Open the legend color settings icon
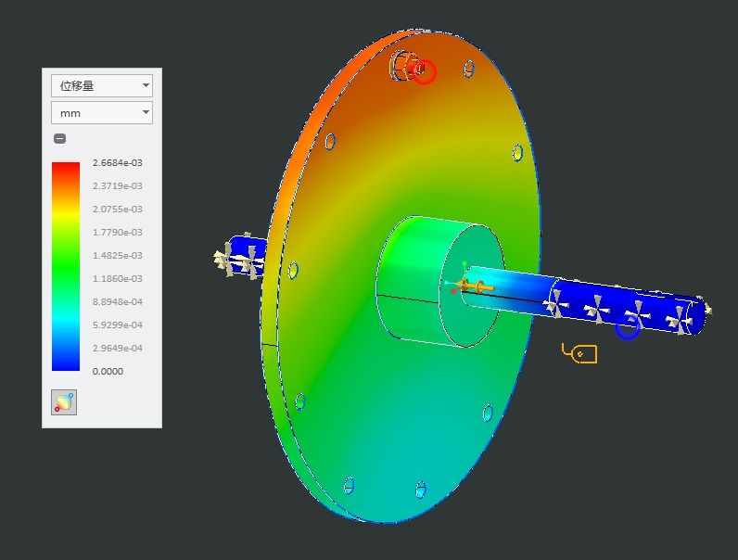This screenshot has width=738, height=560. pos(64,402)
